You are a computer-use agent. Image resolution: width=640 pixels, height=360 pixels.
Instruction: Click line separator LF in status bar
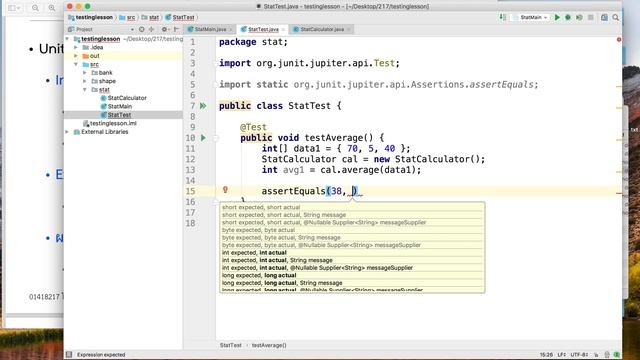[x=562, y=355]
